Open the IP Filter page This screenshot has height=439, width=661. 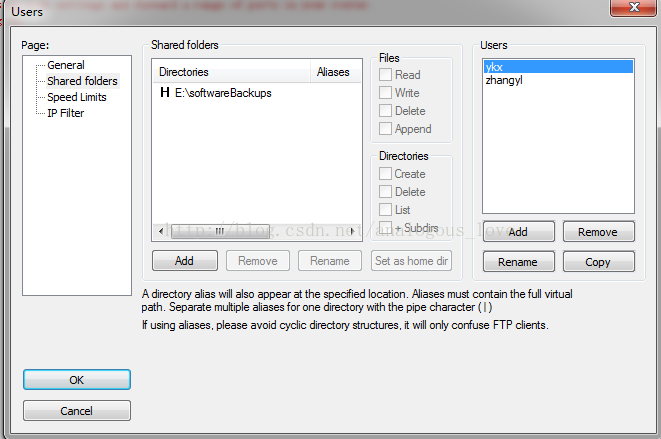pyautogui.click(x=65, y=113)
